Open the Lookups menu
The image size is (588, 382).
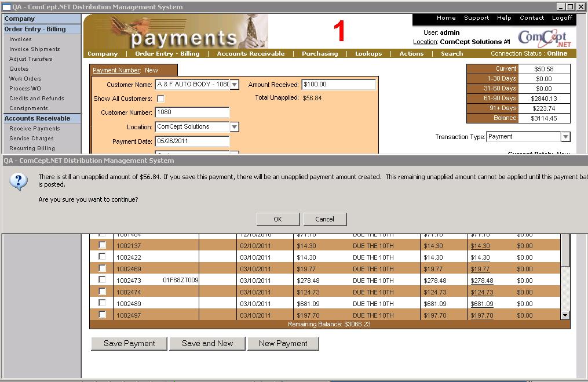[x=368, y=53]
